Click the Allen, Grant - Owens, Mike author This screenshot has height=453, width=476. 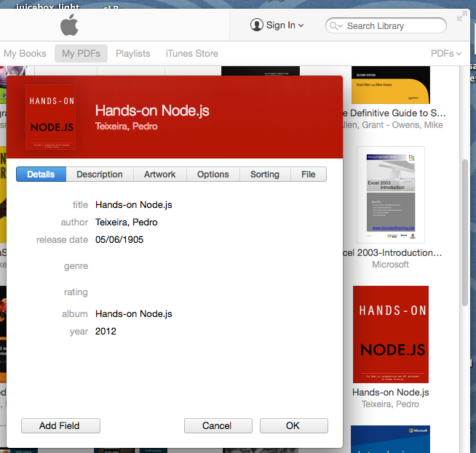coord(392,125)
